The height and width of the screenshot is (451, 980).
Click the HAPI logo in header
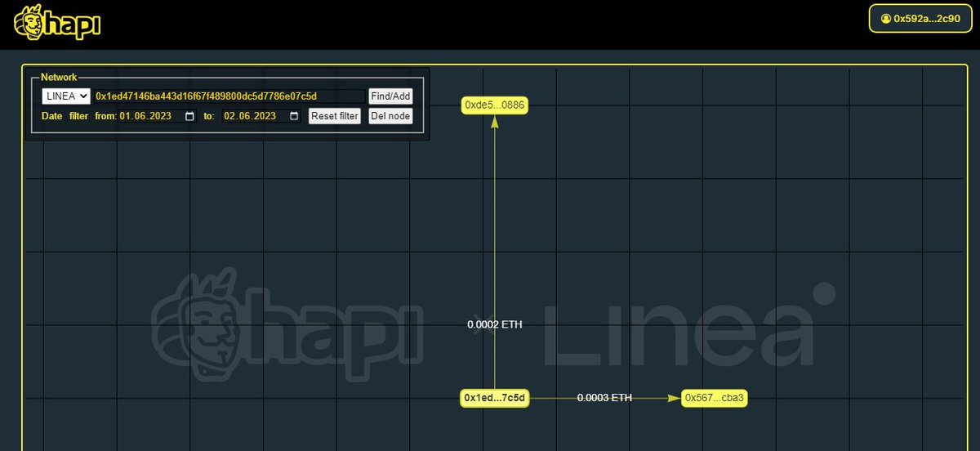tap(57, 24)
